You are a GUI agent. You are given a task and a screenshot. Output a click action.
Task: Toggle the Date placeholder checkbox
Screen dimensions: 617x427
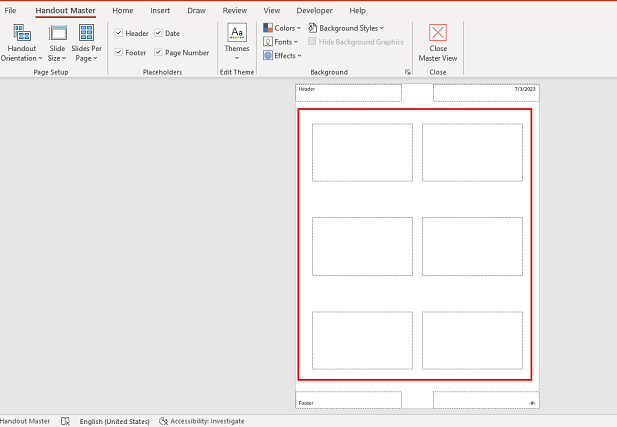pos(158,33)
